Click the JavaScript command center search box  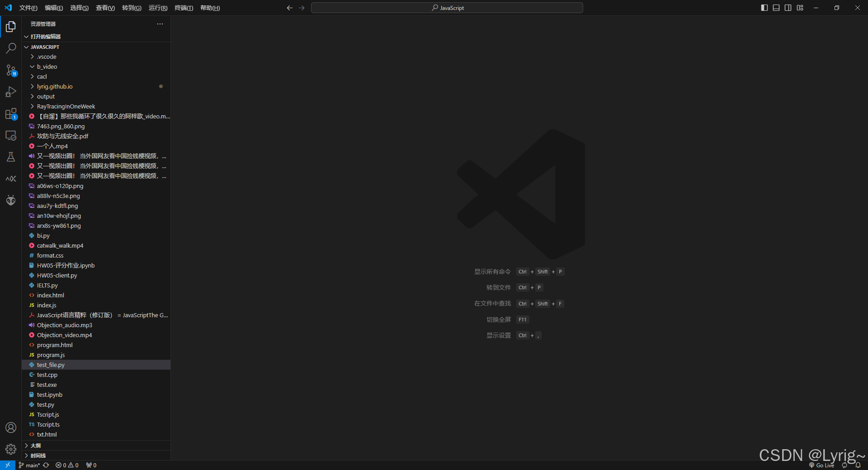(x=447, y=8)
